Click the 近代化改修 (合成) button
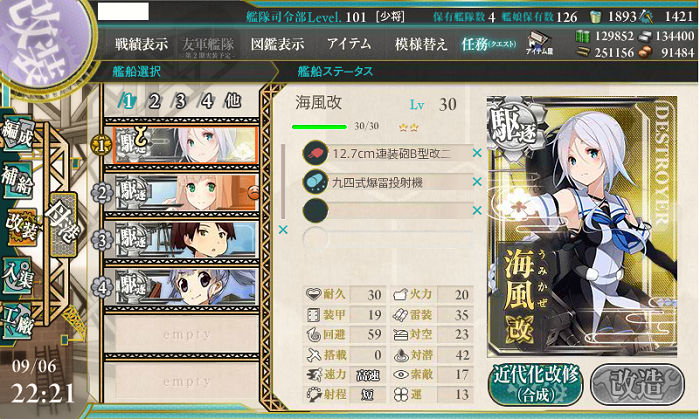Image resolution: width=700 pixels, height=419 pixels. [536, 384]
